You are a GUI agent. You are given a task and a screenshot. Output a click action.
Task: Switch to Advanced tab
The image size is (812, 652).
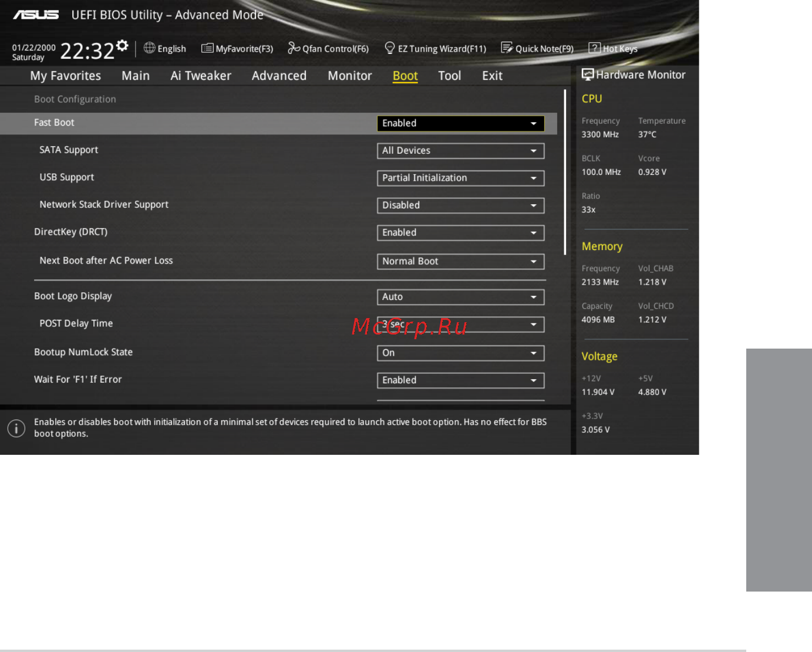(x=279, y=76)
